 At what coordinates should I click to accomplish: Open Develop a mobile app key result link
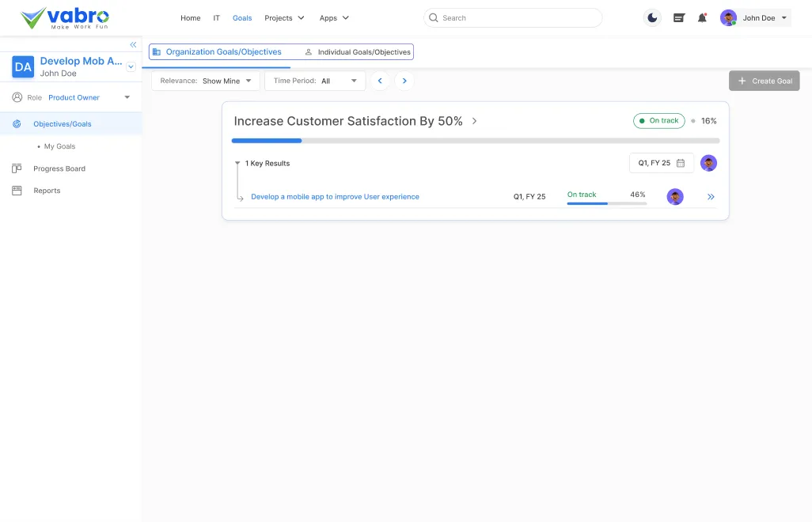335,197
